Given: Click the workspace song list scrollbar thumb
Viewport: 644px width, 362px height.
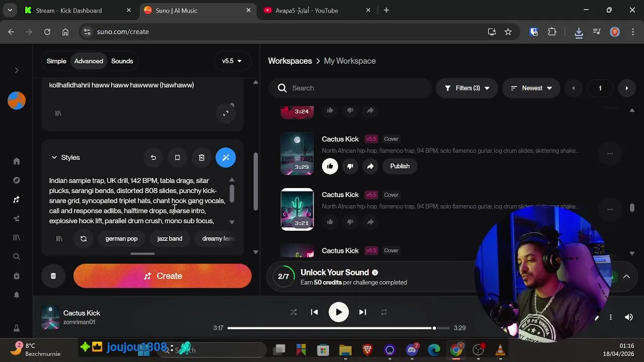Looking at the screenshot, I should tap(632, 207).
